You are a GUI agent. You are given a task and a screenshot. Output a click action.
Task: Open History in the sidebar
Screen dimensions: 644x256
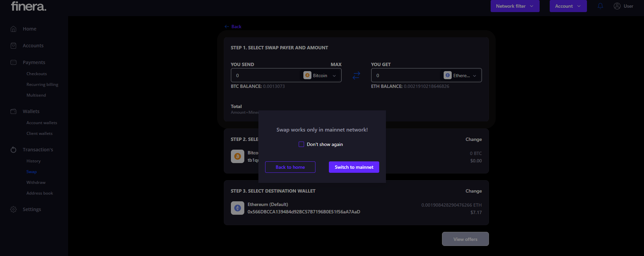[x=34, y=161]
